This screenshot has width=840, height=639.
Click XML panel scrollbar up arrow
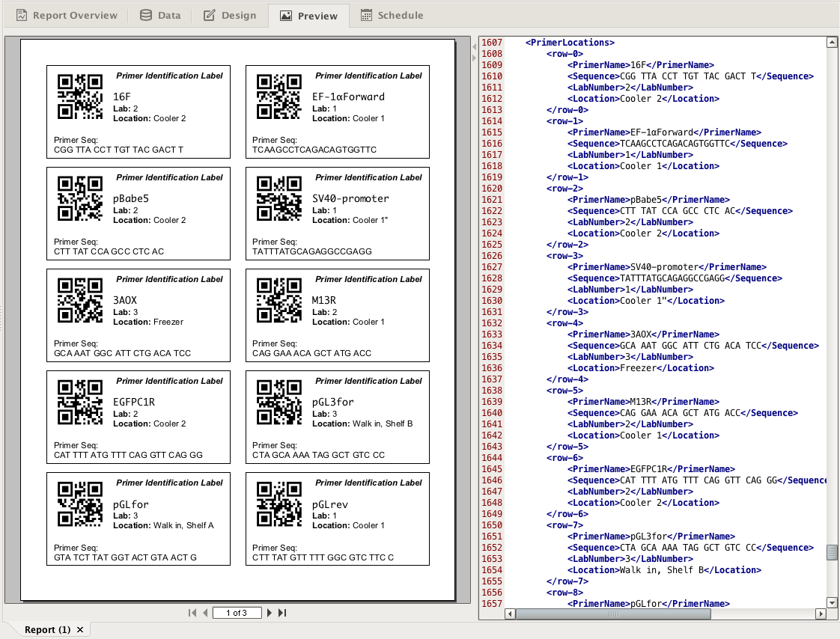831,43
